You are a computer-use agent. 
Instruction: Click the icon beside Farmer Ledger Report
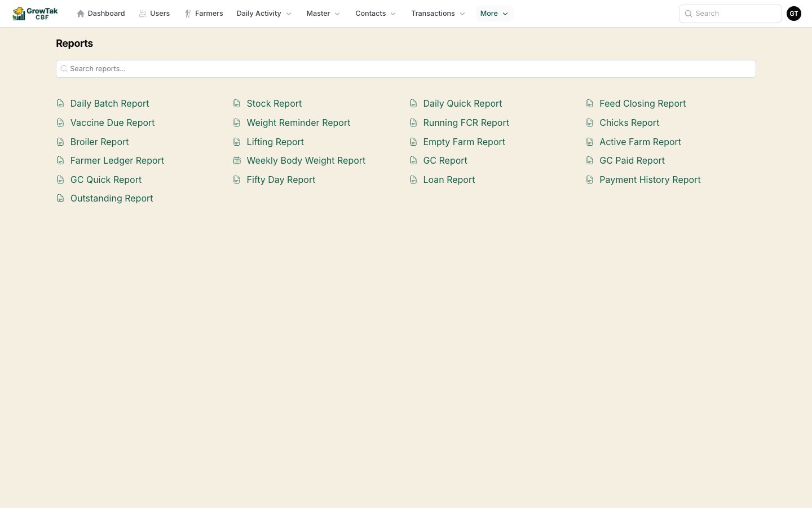60,161
